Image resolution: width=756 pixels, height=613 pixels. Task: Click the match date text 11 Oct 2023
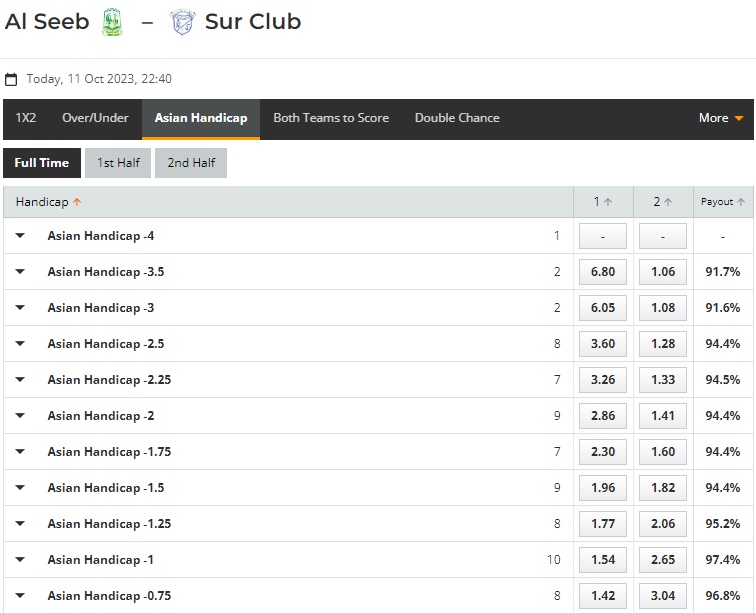(101, 79)
